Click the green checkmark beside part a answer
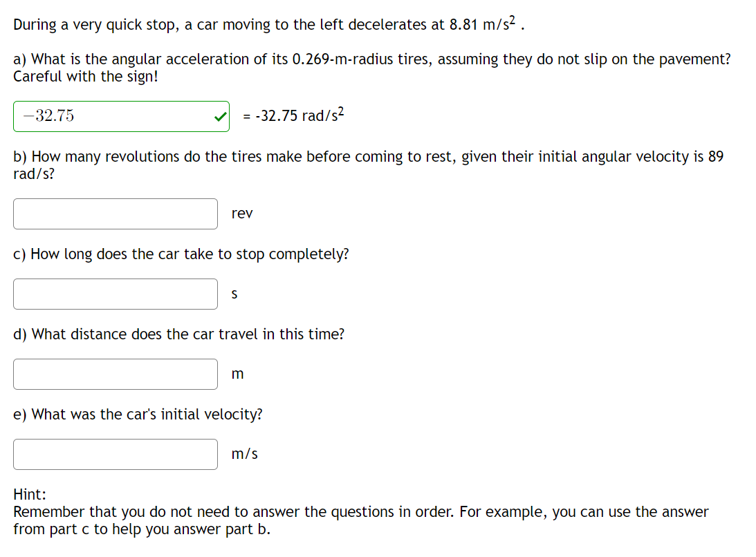This screenshot has width=756, height=557. click(x=219, y=116)
